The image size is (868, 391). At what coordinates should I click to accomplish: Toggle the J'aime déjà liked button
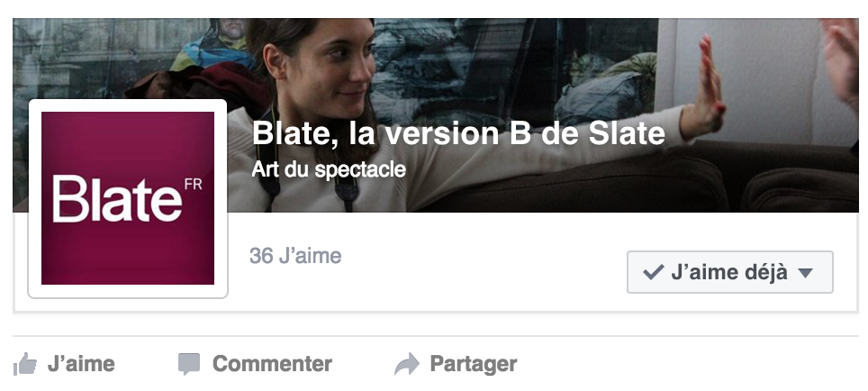(729, 272)
